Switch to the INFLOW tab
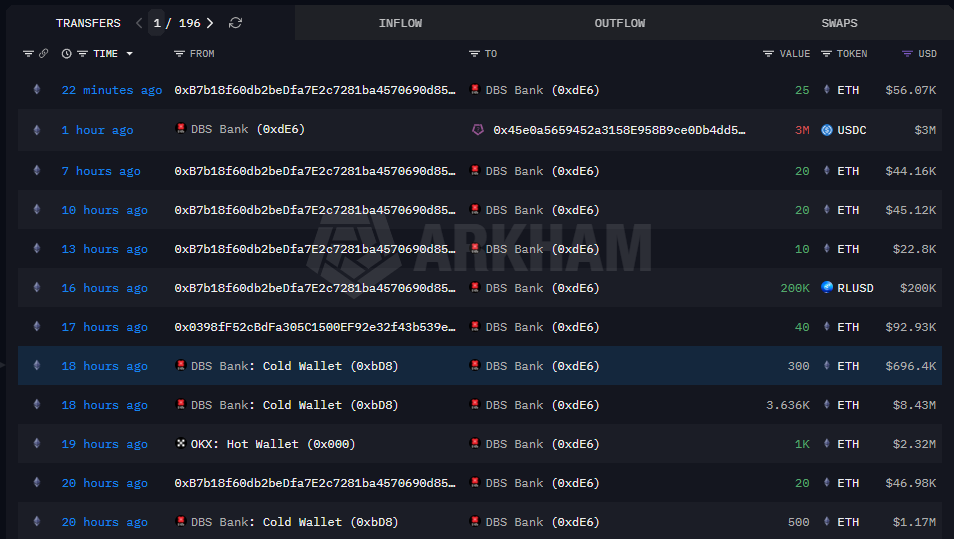This screenshot has height=539, width=954. click(x=400, y=23)
